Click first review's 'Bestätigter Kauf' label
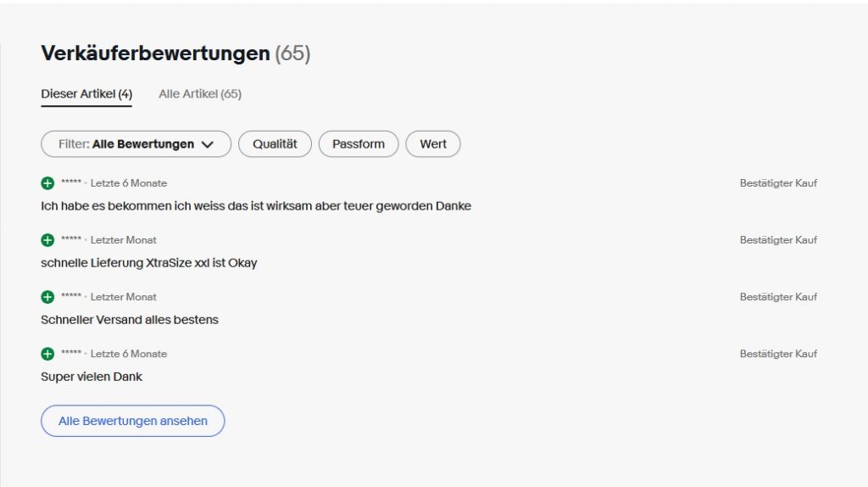Image resolution: width=868 pixels, height=487 pixels. 778,183
